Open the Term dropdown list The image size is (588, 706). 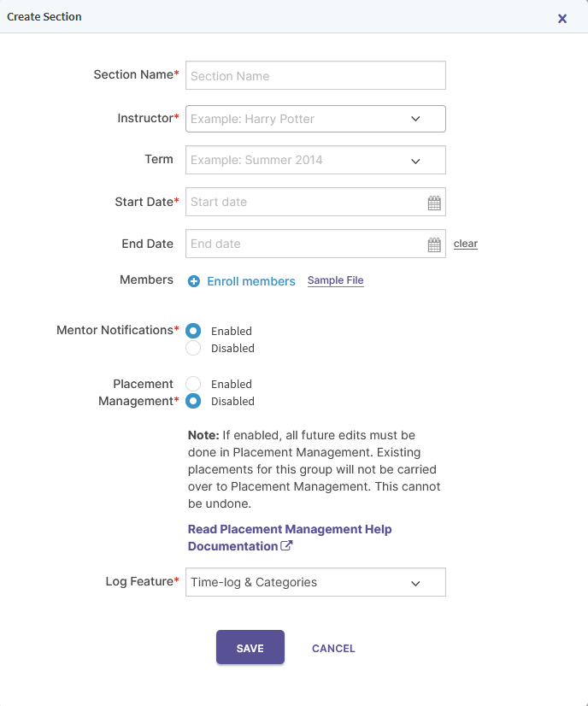(x=415, y=161)
